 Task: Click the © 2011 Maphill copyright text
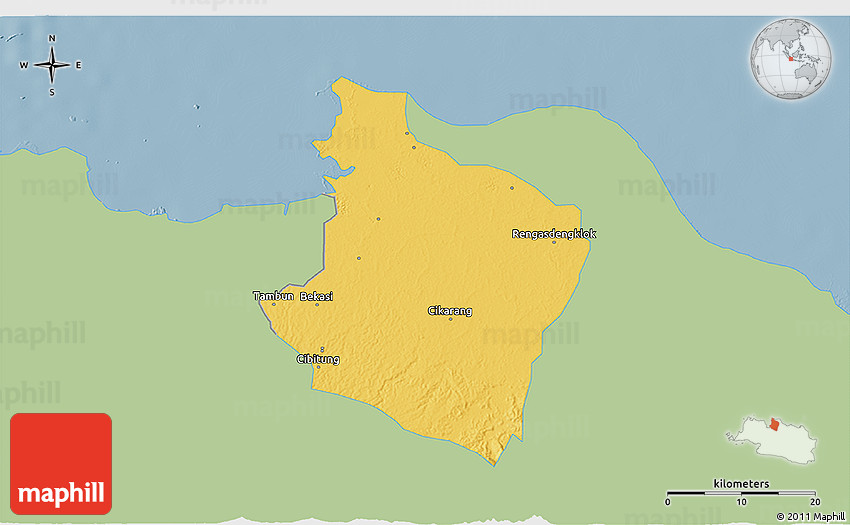(x=810, y=516)
